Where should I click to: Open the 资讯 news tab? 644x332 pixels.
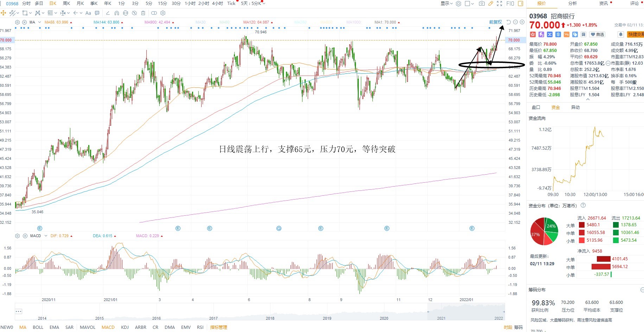604,4
